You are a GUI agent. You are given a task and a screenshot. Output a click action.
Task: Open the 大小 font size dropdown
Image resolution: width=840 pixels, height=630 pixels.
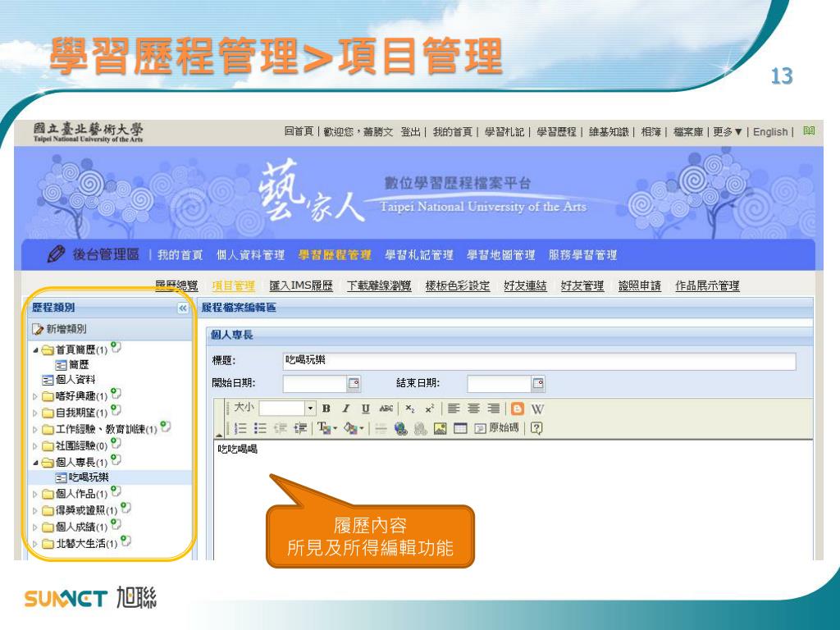click(309, 409)
